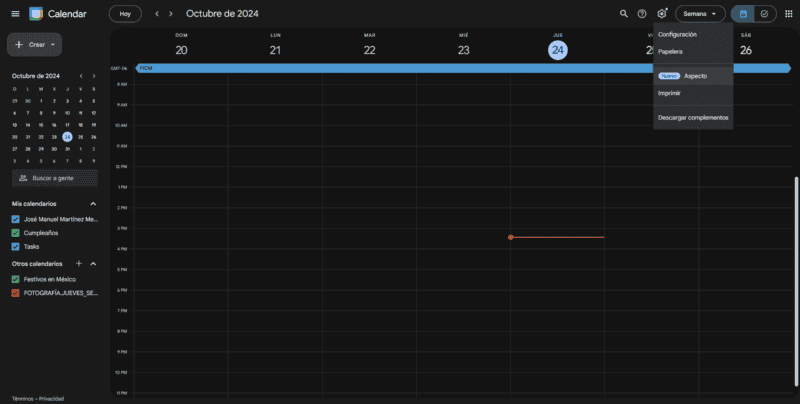Open the Google apps grid
This screenshot has width=800, height=404.
pyautogui.click(x=788, y=14)
